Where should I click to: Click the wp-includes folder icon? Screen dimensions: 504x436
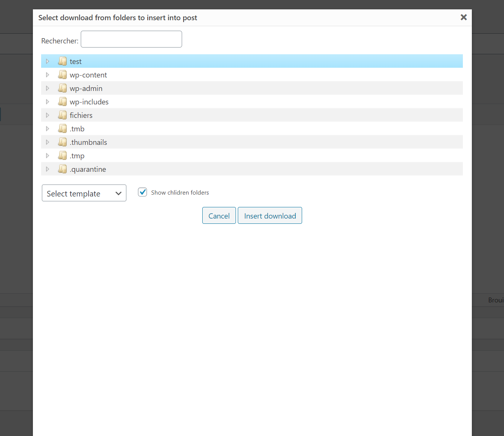pos(62,101)
